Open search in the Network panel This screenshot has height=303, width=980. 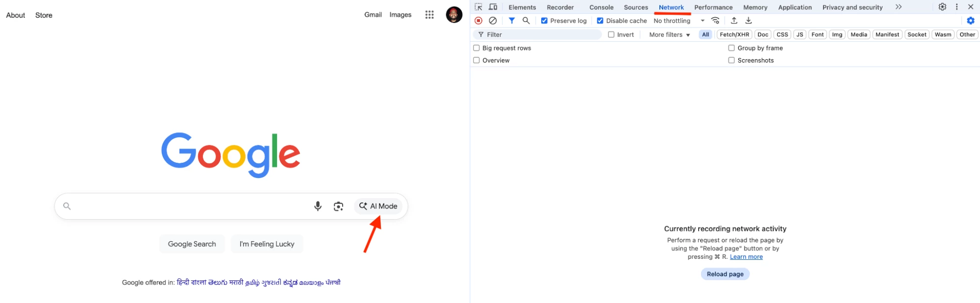tap(526, 21)
